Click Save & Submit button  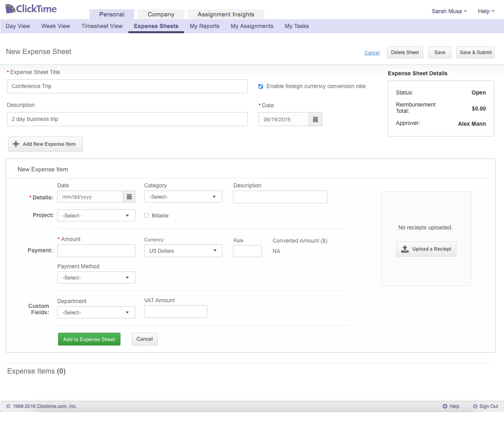[475, 52]
